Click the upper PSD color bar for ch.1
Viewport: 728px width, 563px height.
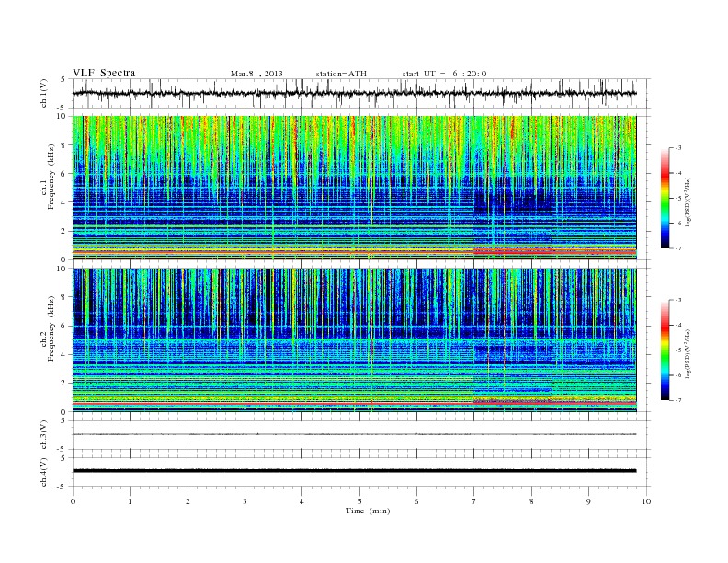coord(665,198)
